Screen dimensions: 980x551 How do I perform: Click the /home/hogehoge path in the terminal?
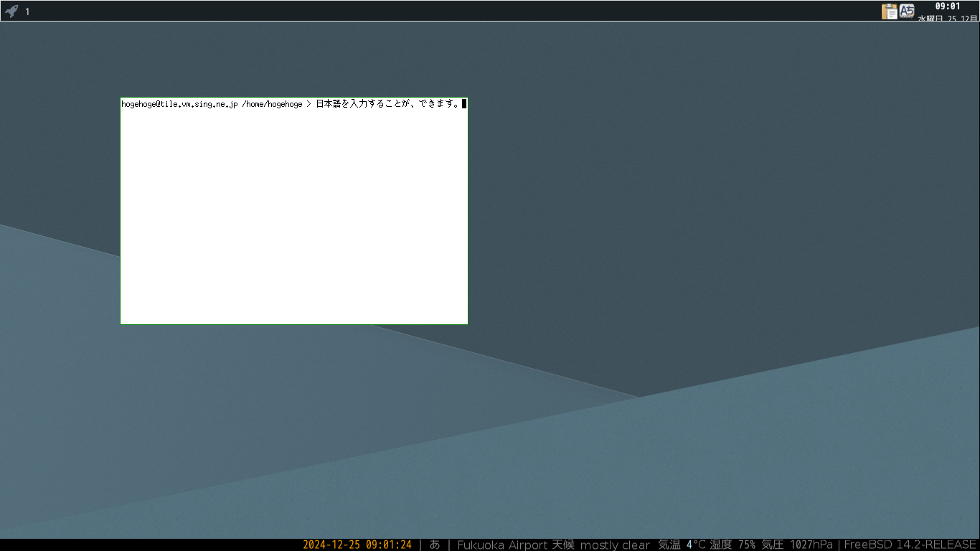click(272, 104)
